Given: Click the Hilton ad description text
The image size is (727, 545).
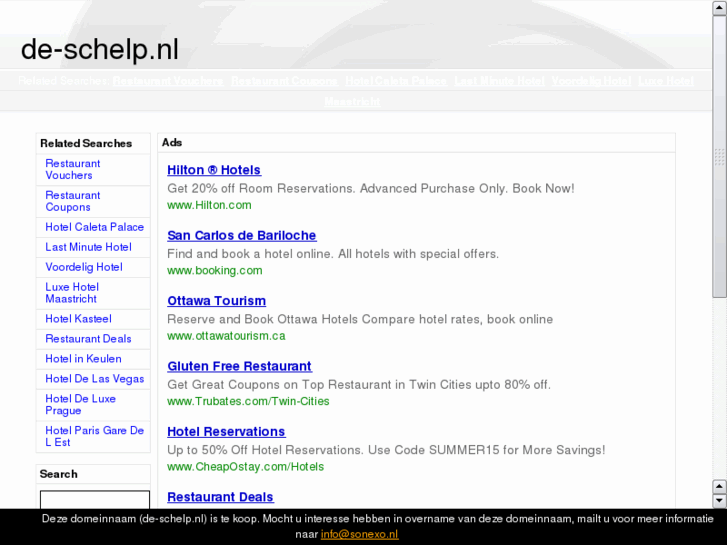Looking at the screenshot, I should point(371,189).
